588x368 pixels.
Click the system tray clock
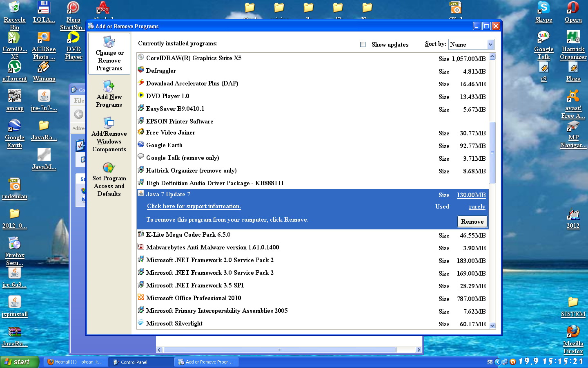pos(551,361)
